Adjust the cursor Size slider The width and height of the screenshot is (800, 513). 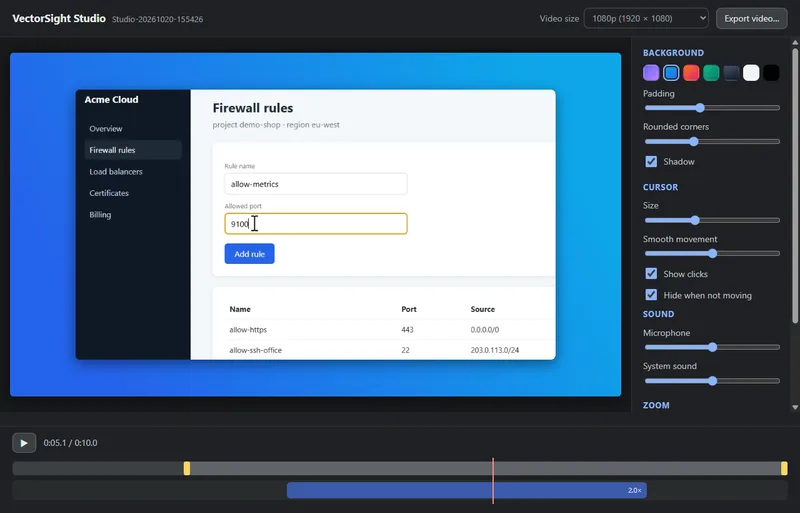712,220
